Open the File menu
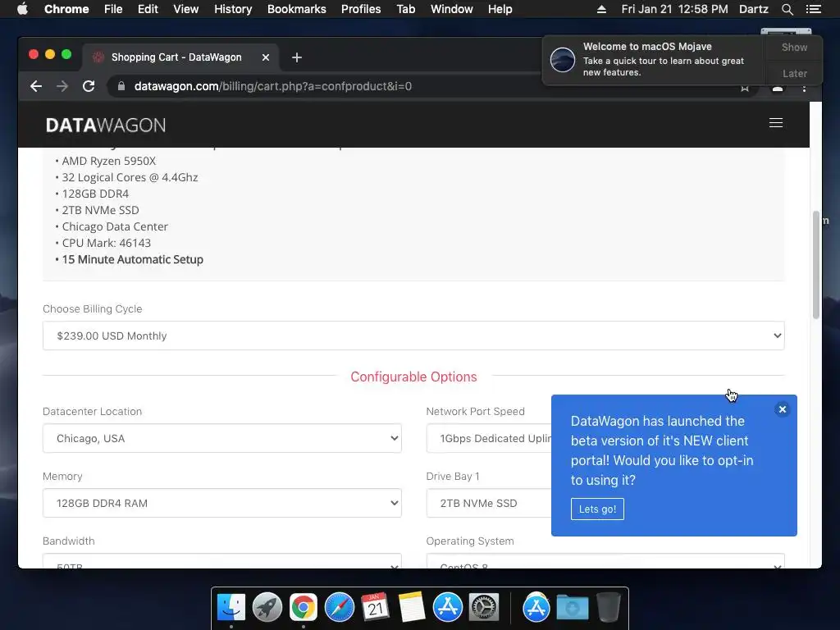The height and width of the screenshot is (630, 840). (113, 9)
